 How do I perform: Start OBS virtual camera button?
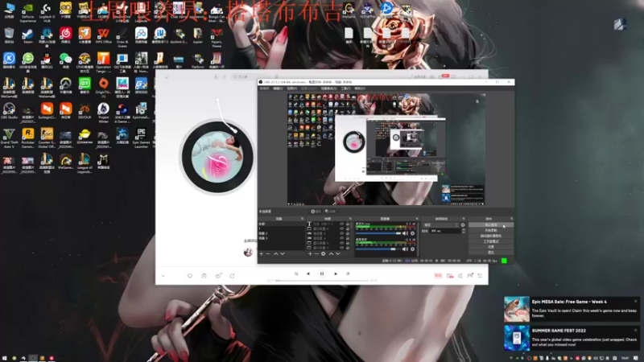(x=491, y=236)
